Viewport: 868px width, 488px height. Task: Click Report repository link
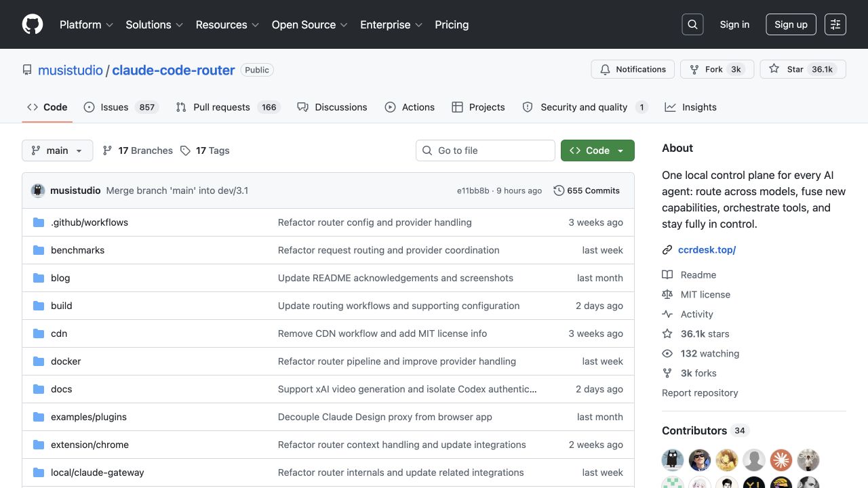coord(700,392)
